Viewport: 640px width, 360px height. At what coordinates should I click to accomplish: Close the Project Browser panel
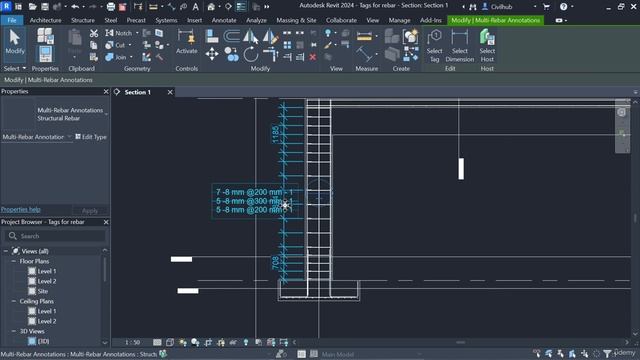click(x=106, y=222)
